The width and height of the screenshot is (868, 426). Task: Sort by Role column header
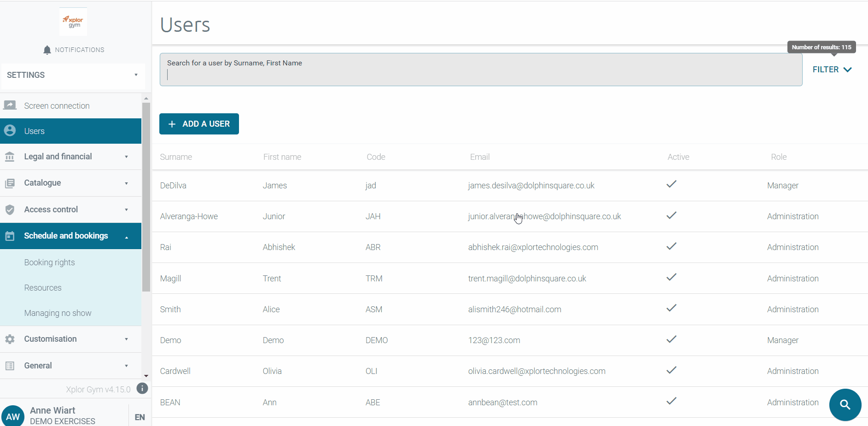[779, 157]
